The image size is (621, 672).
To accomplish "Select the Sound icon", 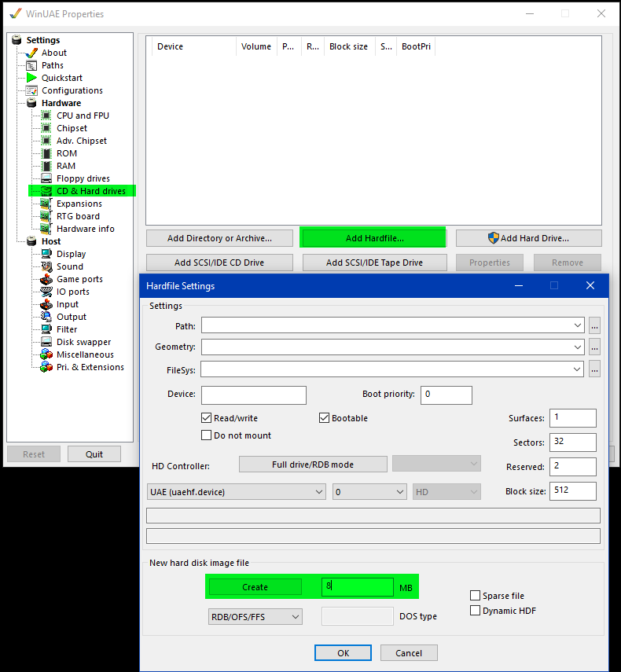I will tap(46, 266).
